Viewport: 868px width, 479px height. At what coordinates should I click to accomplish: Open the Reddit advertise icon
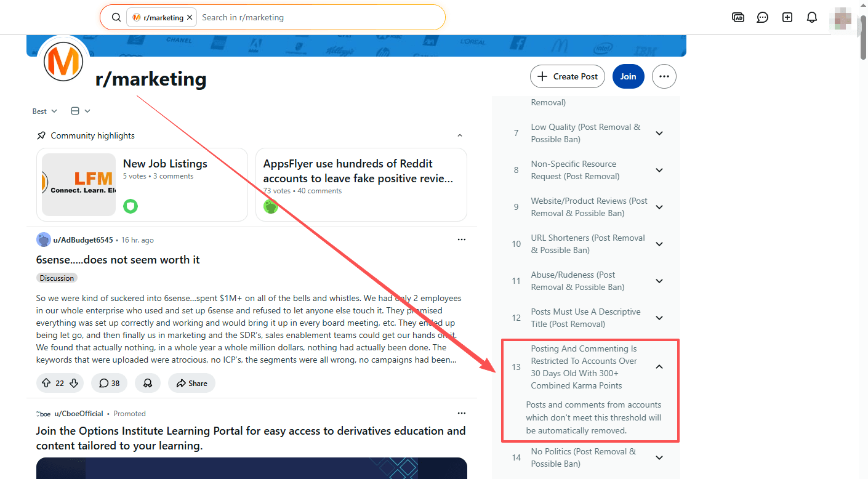tap(738, 17)
